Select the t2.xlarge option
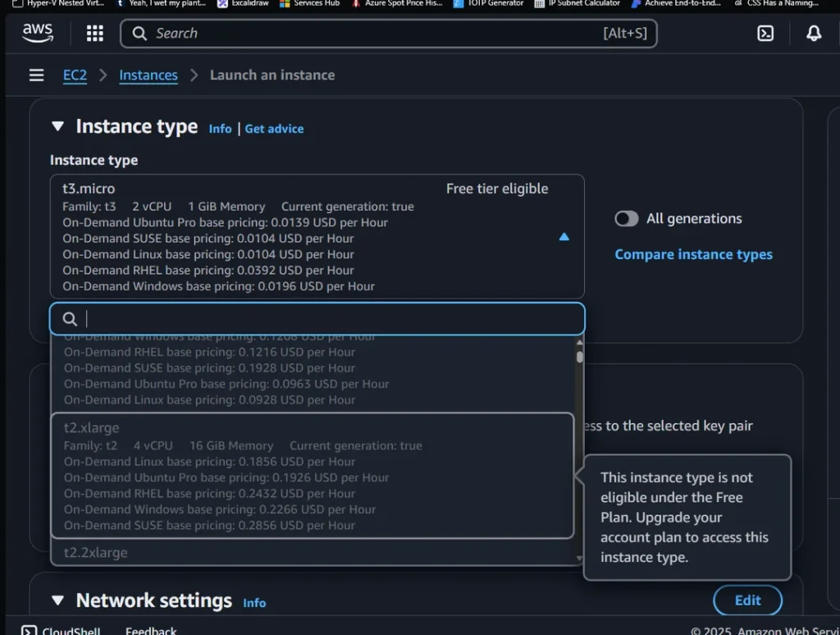Screen dimensions: 840x635 click(x=313, y=475)
